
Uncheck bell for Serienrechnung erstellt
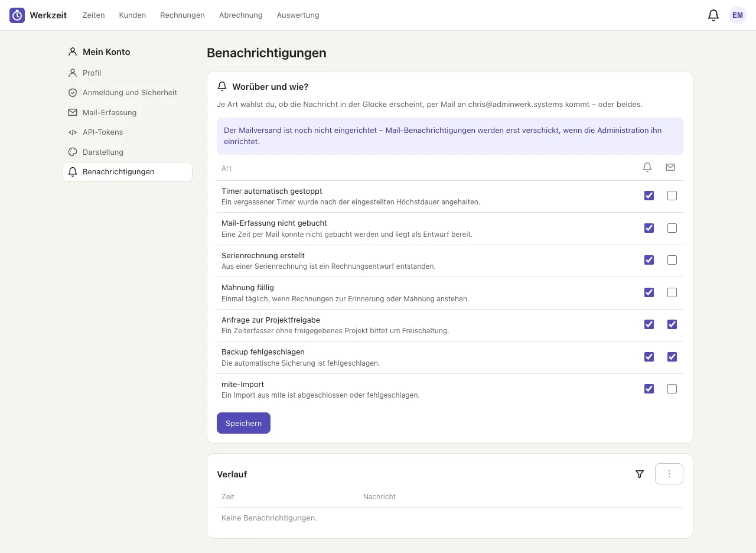(x=649, y=260)
